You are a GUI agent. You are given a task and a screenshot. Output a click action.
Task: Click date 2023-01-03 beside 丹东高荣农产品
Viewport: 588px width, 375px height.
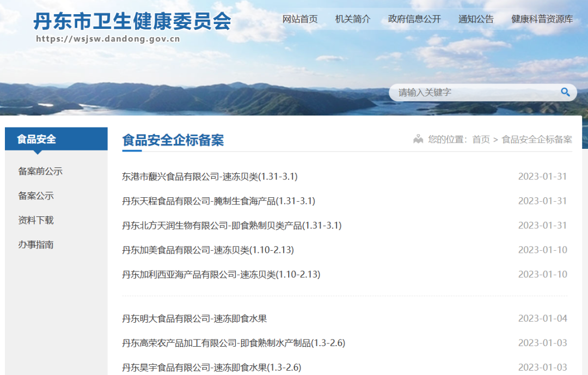(543, 343)
